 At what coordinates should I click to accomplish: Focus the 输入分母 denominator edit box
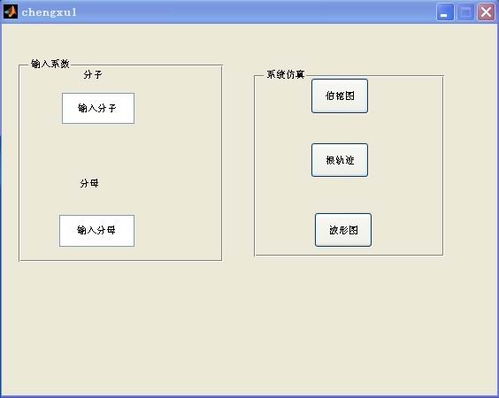click(97, 231)
